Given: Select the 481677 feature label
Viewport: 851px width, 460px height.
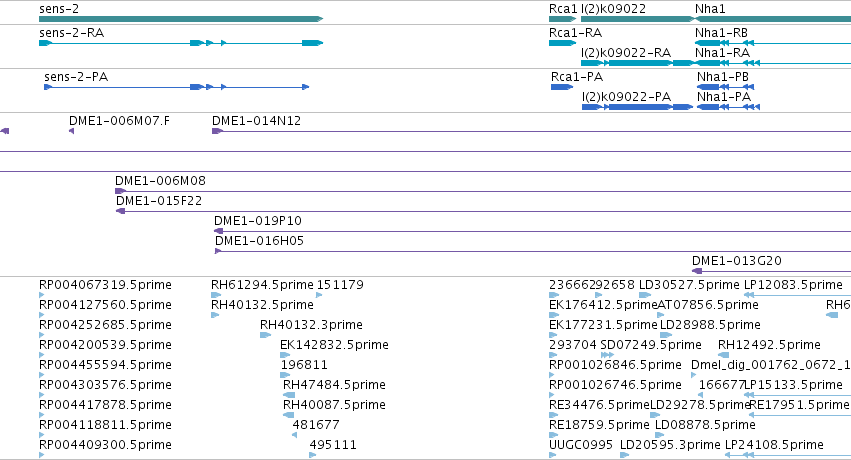Looking at the screenshot, I should click(316, 425).
